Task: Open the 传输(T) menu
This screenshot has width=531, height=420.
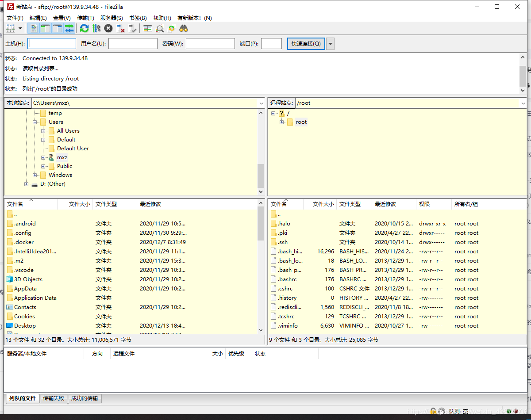Action: 85,18
